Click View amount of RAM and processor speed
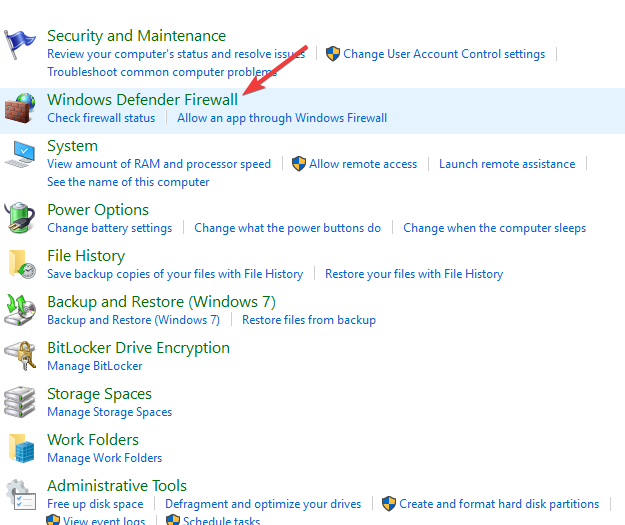The width and height of the screenshot is (625, 525). click(159, 164)
